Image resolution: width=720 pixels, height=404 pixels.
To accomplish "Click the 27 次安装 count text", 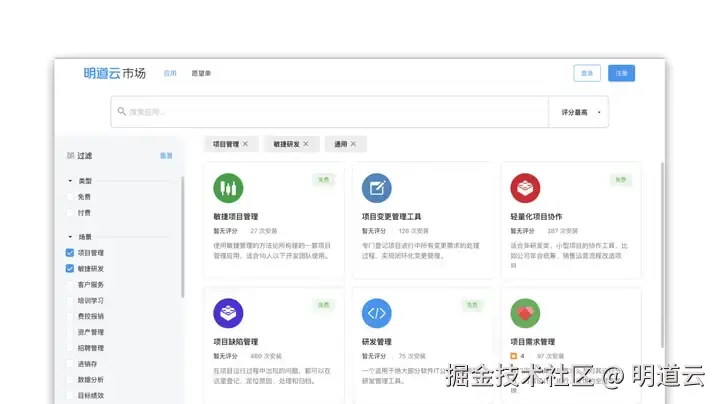I will [264, 231].
